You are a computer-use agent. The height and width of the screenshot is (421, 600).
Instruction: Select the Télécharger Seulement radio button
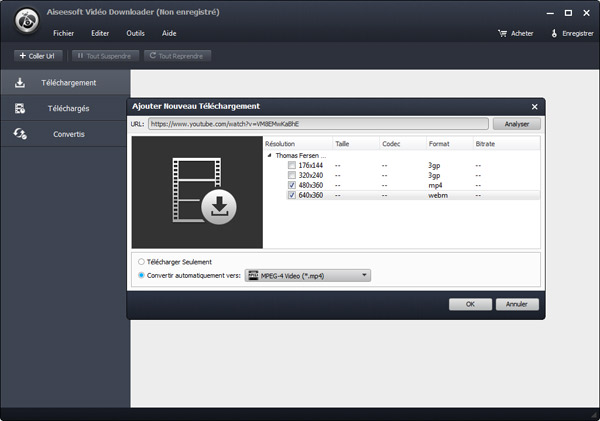[141, 262]
